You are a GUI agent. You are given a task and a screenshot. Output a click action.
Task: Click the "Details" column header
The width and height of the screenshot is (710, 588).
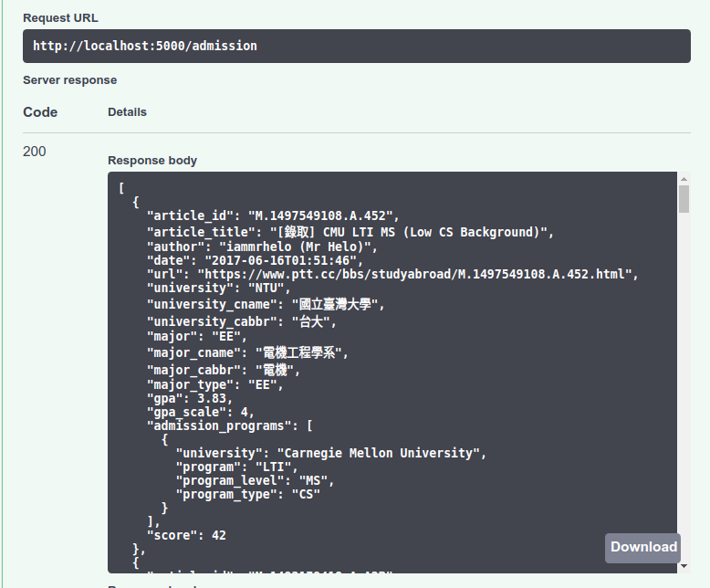pos(127,112)
